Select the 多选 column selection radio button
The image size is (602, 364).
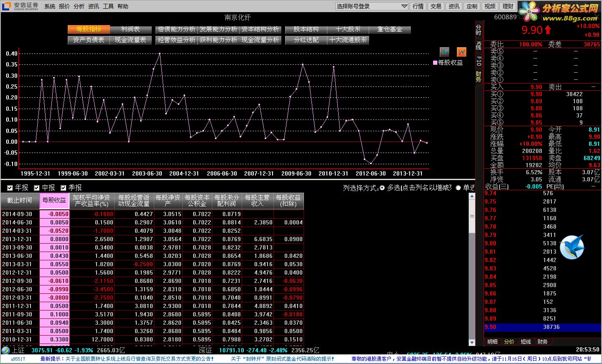click(382, 188)
